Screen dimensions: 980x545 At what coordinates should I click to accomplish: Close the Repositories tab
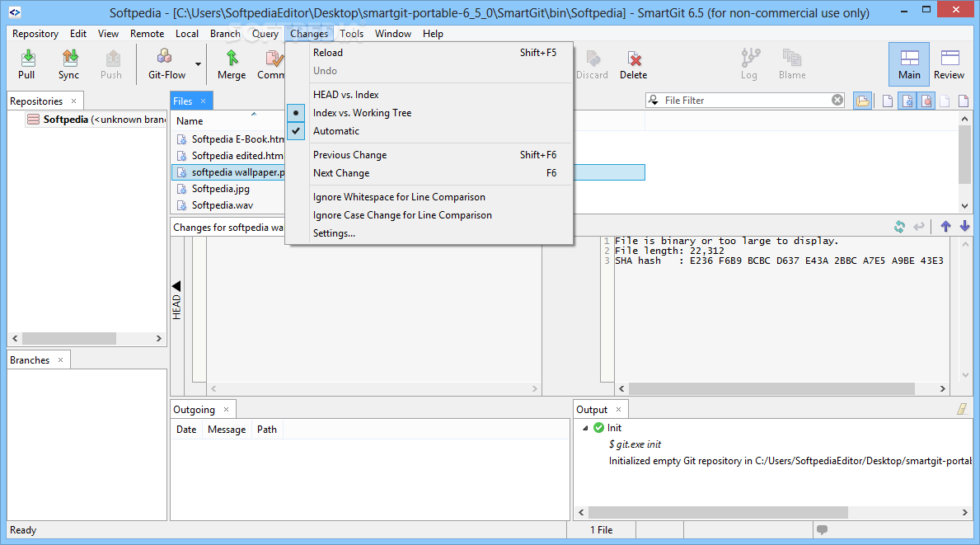(x=73, y=101)
